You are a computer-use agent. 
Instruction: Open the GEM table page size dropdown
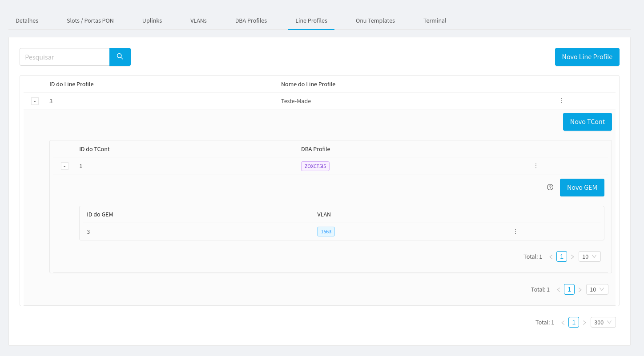pos(589,256)
